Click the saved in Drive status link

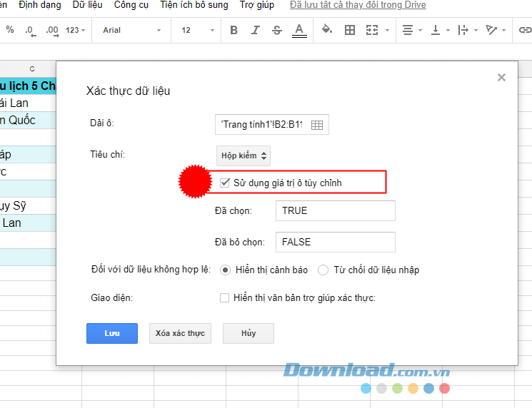[x=358, y=5]
